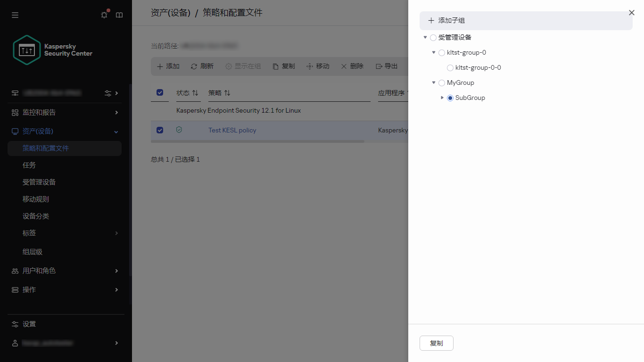Open the notifications bell
The height and width of the screenshot is (362, 644).
coord(104,15)
